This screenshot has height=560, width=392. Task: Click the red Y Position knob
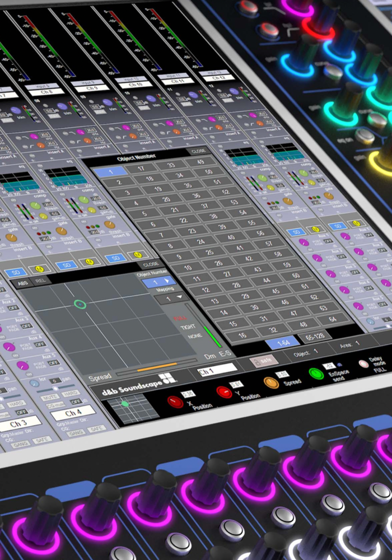coord(223,391)
